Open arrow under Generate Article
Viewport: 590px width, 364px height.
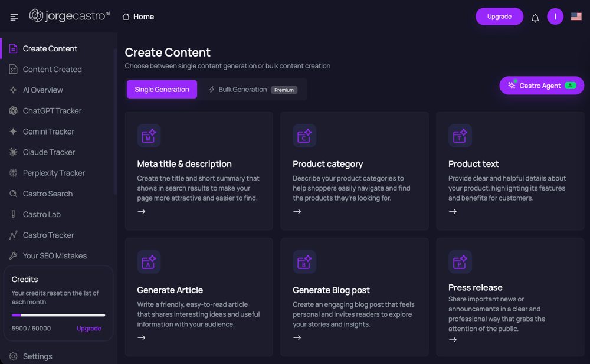pos(142,337)
